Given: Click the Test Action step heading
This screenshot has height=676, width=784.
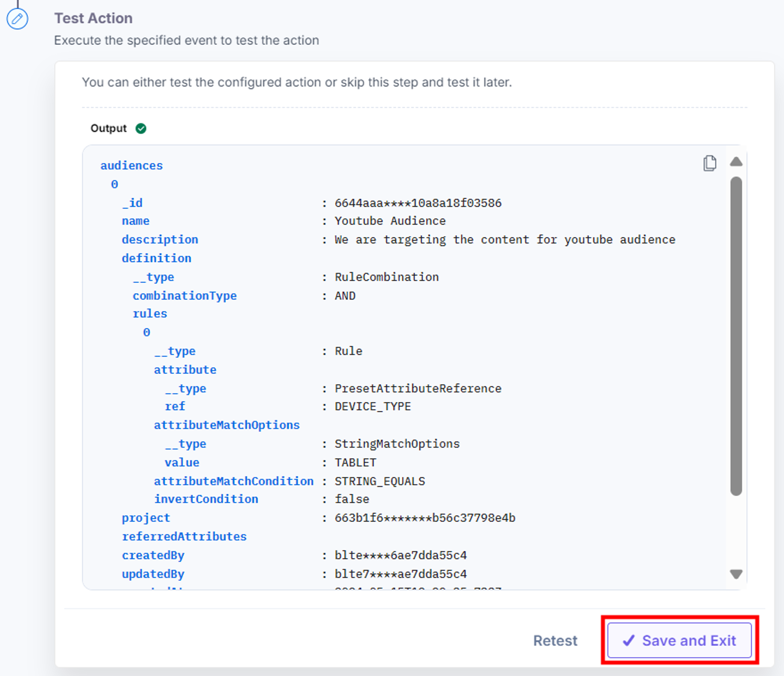Looking at the screenshot, I should pos(94,18).
